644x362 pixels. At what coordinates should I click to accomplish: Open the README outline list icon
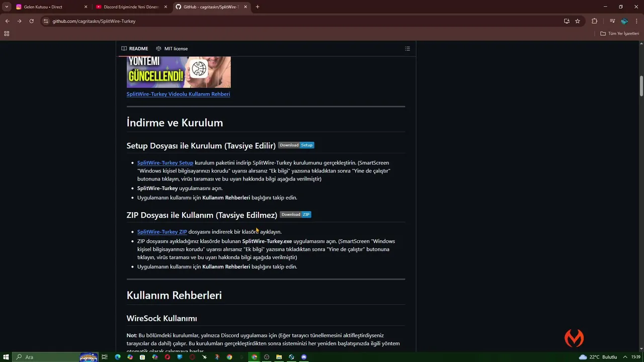click(408, 49)
